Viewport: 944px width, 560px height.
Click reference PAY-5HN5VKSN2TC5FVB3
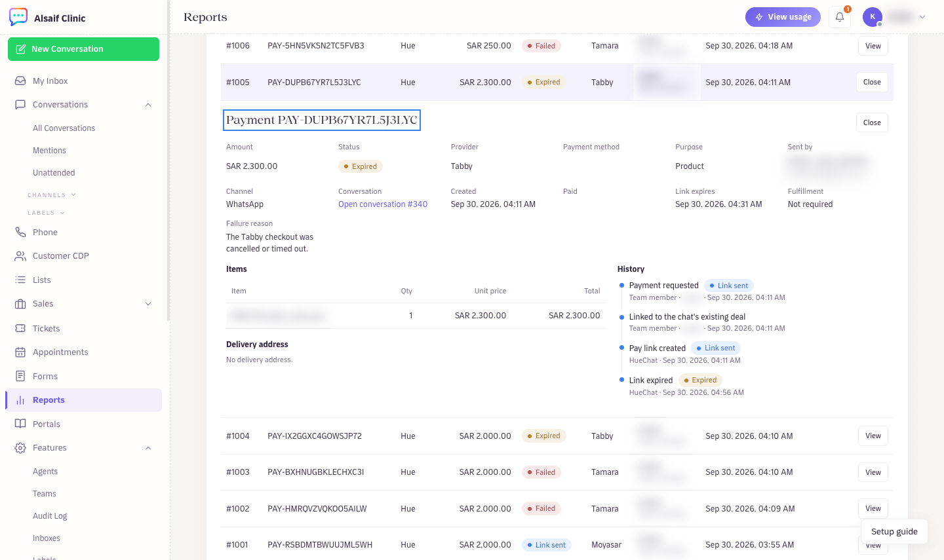(x=316, y=46)
